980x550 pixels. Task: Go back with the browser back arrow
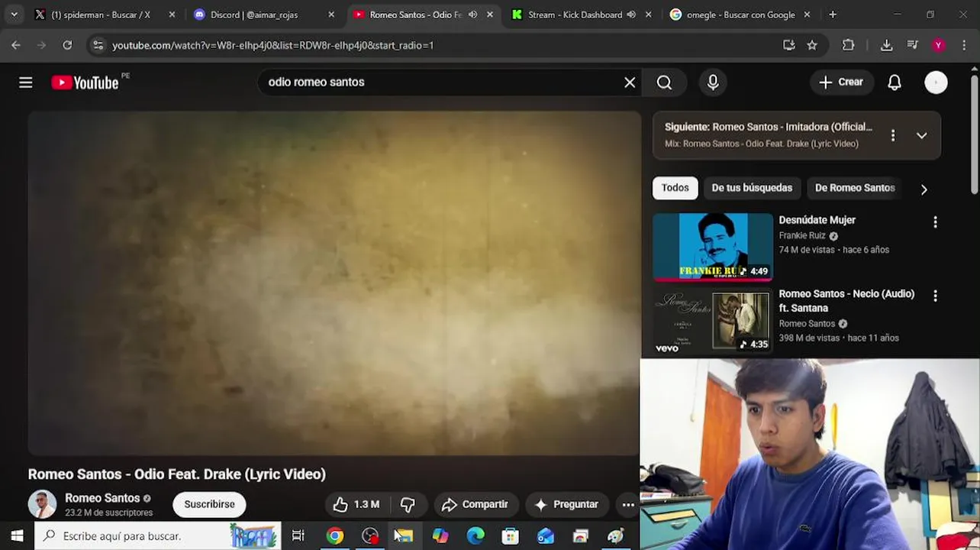(16, 45)
